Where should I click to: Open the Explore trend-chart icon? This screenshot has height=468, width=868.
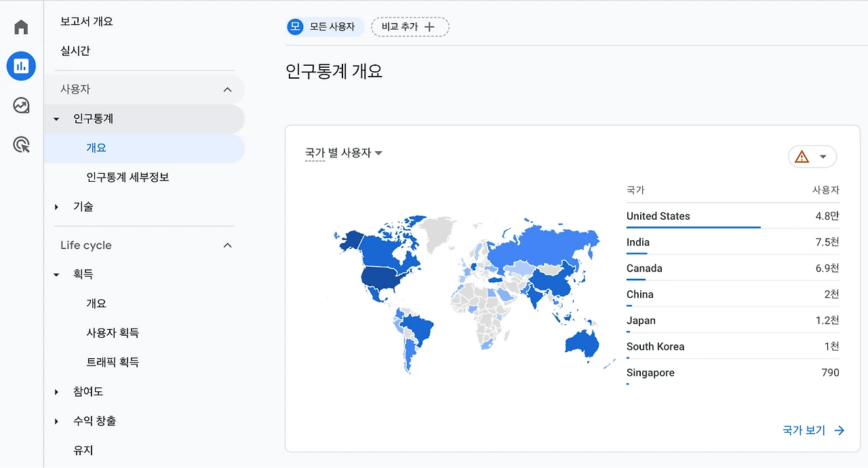click(21, 105)
